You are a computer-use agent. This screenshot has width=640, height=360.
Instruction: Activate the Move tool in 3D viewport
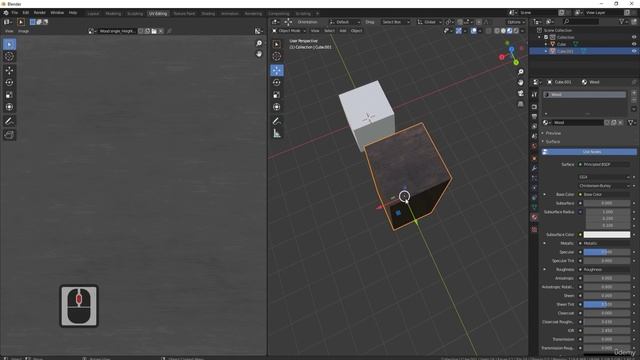[x=277, y=70]
